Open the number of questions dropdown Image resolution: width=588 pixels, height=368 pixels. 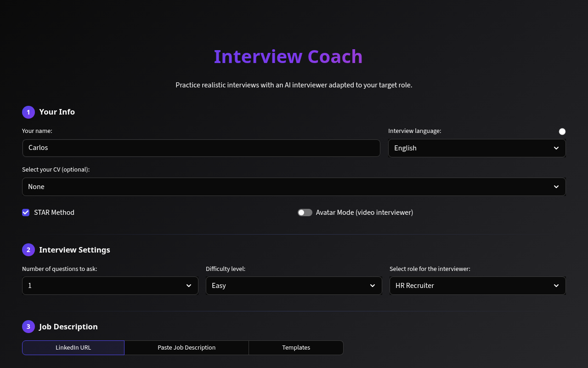[x=110, y=286]
